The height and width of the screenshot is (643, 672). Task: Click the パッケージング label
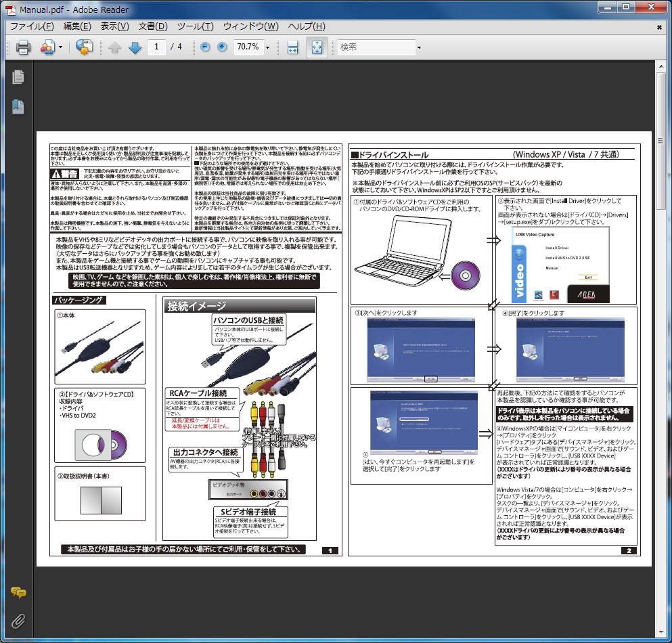click(x=79, y=300)
